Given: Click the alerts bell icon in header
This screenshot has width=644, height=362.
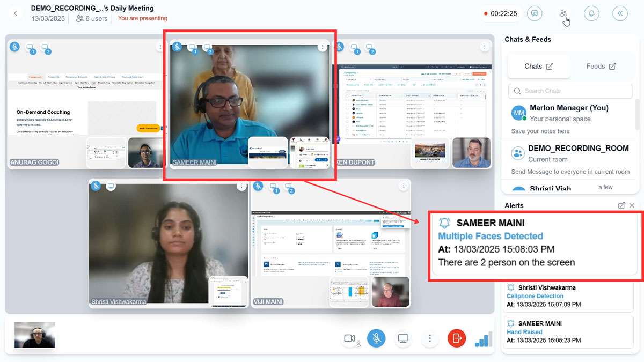Looking at the screenshot, I should pos(591,14).
